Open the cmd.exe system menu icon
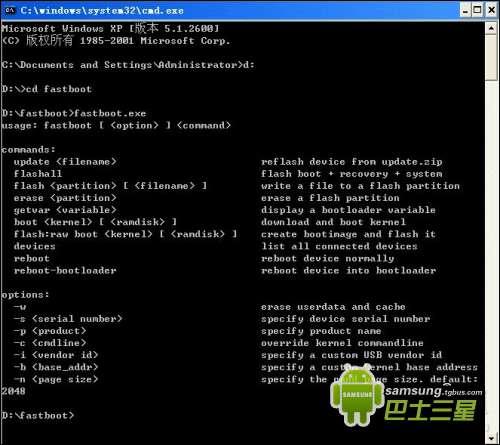The width and height of the screenshot is (500, 445). 9,10
